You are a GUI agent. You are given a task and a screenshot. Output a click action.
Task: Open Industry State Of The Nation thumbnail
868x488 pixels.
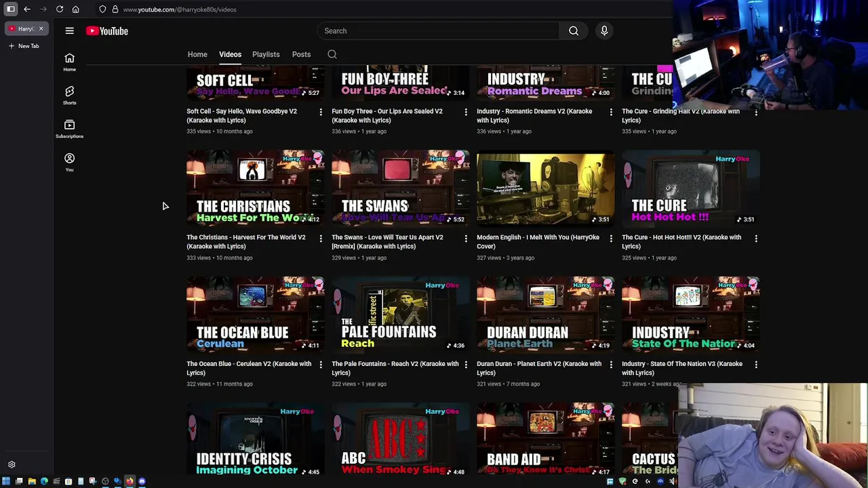[x=690, y=314]
